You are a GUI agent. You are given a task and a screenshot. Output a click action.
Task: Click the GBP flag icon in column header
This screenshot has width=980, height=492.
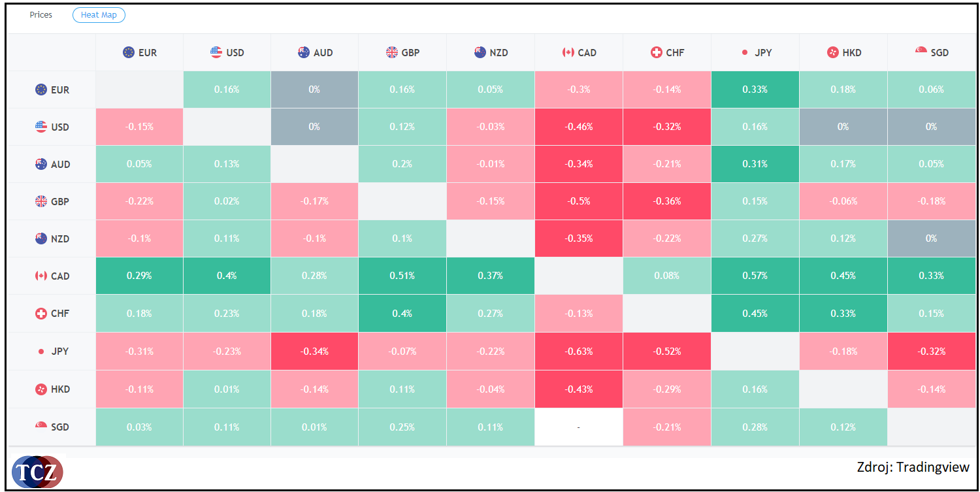[392, 52]
